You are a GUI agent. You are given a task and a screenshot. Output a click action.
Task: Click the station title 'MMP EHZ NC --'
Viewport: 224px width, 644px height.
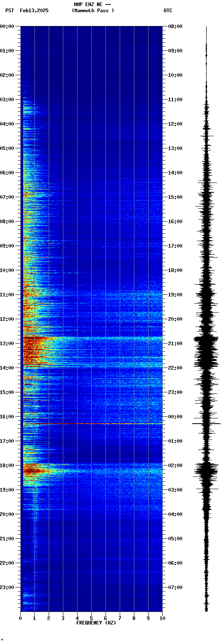coord(93,4)
